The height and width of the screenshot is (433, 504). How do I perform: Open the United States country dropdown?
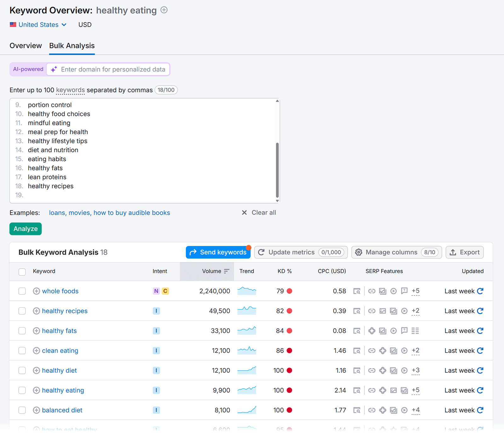[38, 24]
